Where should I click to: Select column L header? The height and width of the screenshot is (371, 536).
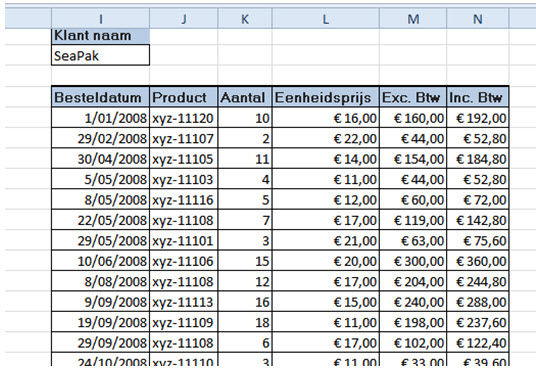coord(325,19)
